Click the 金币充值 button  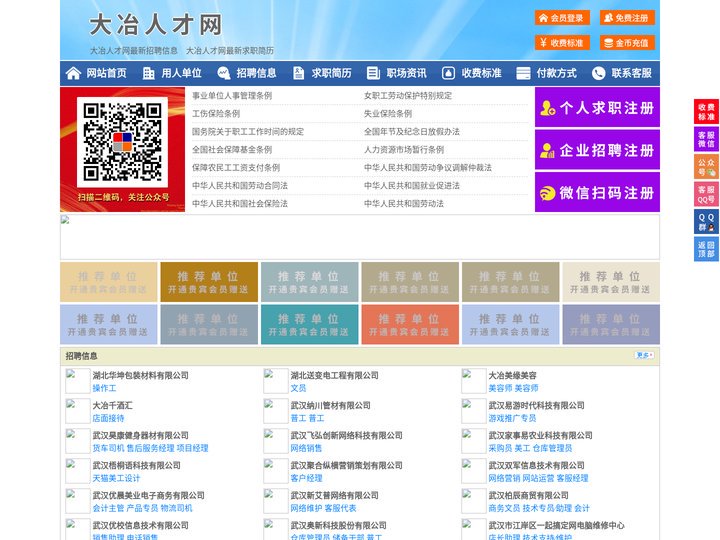pyautogui.click(x=627, y=43)
